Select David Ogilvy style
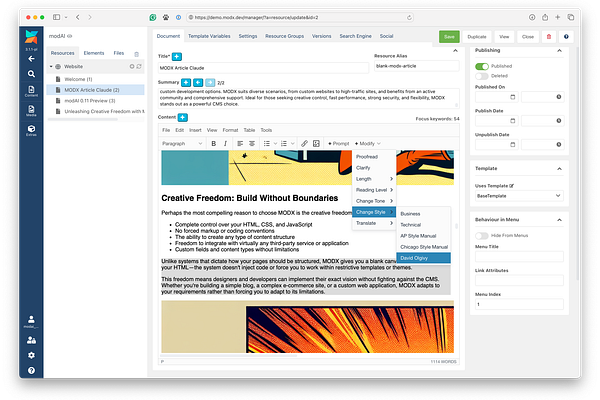This screenshot has height=400, width=600. coord(424,258)
